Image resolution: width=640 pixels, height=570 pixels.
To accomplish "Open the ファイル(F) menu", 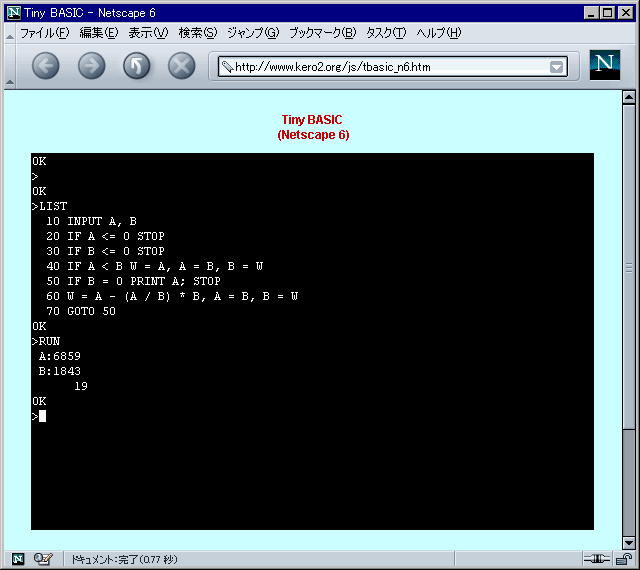I will coord(45,33).
